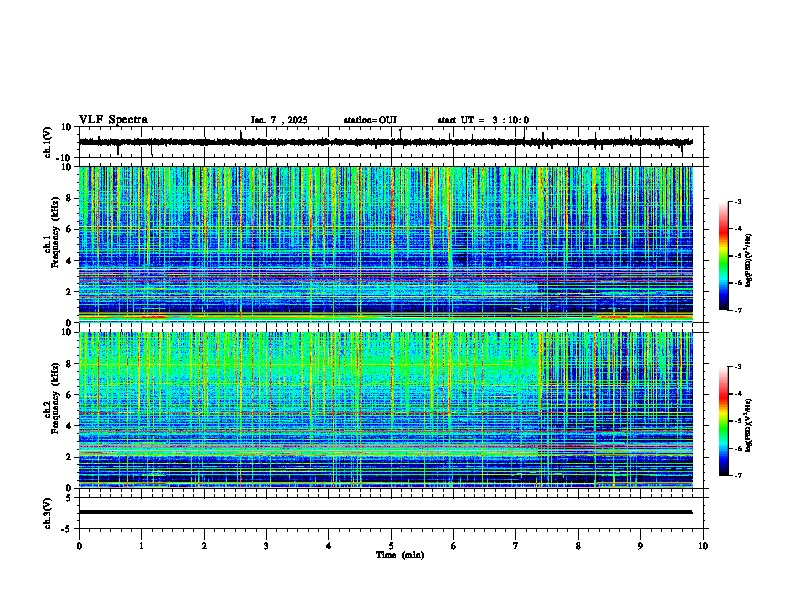Click the "2" tick on ch.1 frequency axis
Viewport: 792px width, 612px height.
(70, 292)
